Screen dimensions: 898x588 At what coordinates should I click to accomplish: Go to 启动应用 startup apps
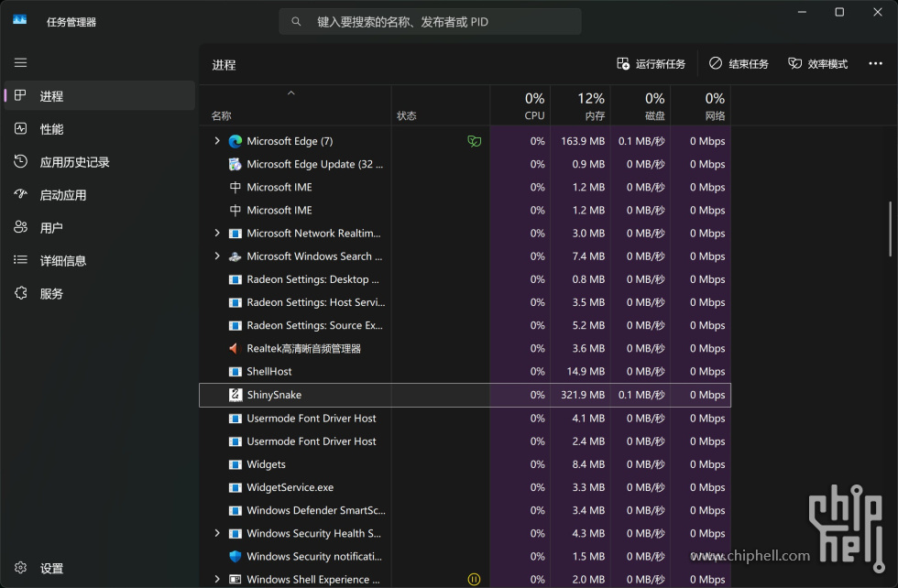click(x=62, y=195)
